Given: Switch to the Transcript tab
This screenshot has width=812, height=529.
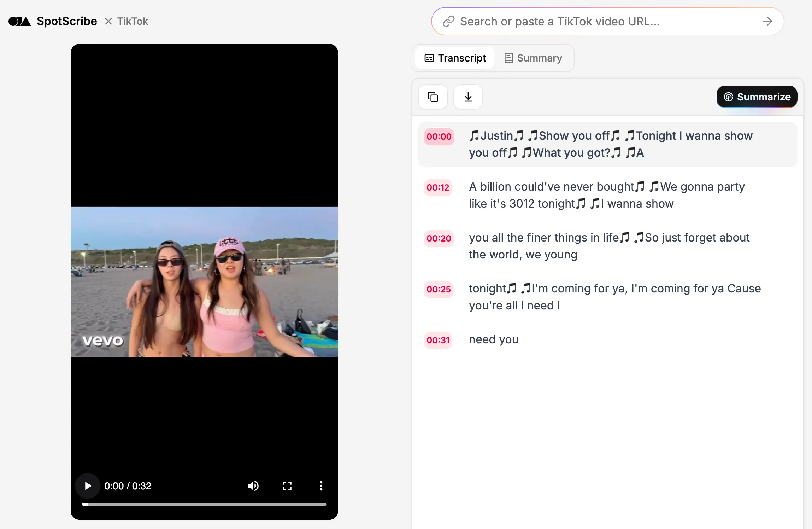Looking at the screenshot, I should (455, 58).
